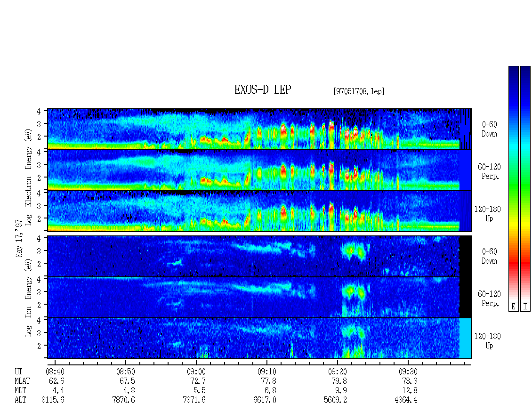532x412 pixels.
Task: Click the Log Ion Energy (eV) axis label
Action: click(x=28, y=298)
